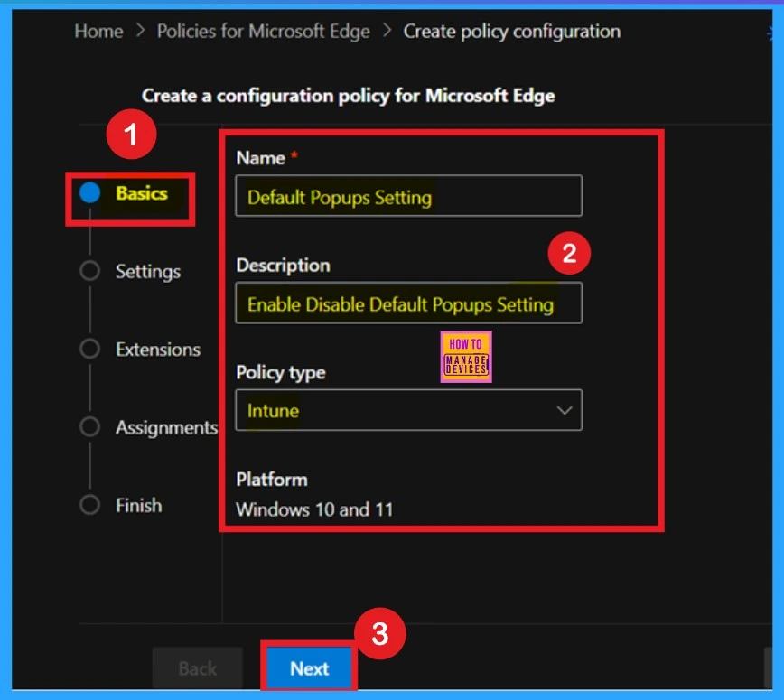Open Policies for Microsoft Edge breadcrumb

coord(264,32)
